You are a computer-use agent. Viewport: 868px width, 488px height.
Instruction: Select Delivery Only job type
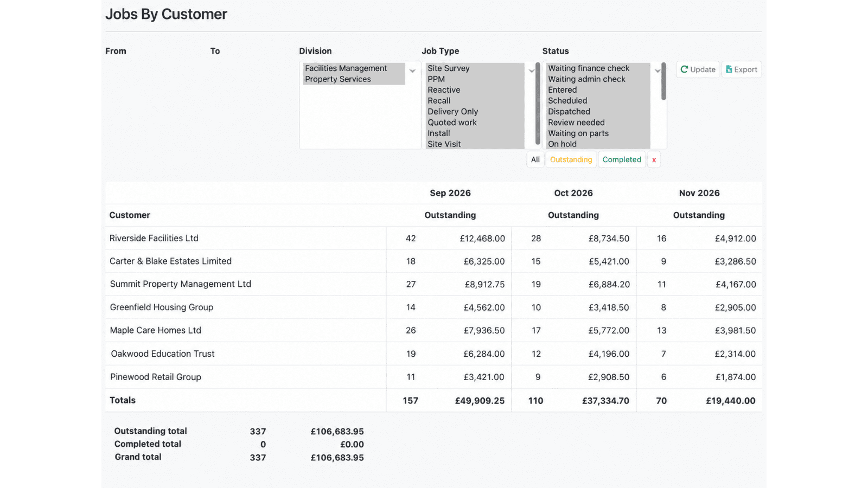pyautogui.click(x=475, y=112)
